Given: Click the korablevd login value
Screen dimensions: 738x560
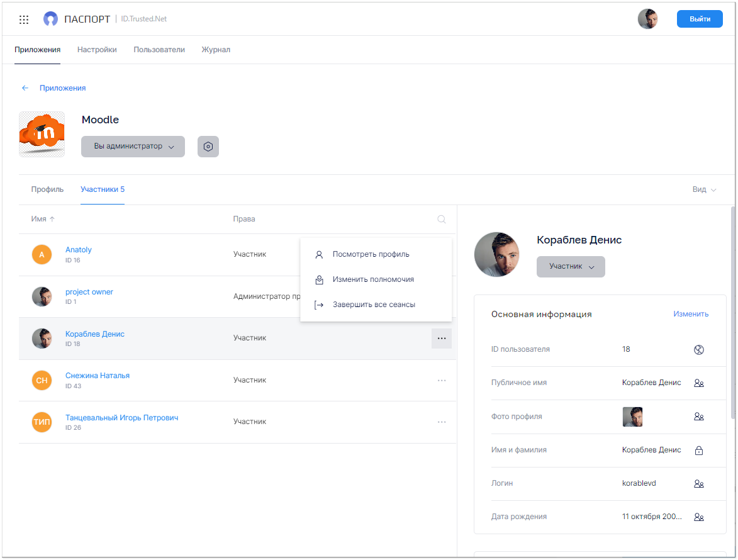Looking at the screenshot, I should [639, 484].
